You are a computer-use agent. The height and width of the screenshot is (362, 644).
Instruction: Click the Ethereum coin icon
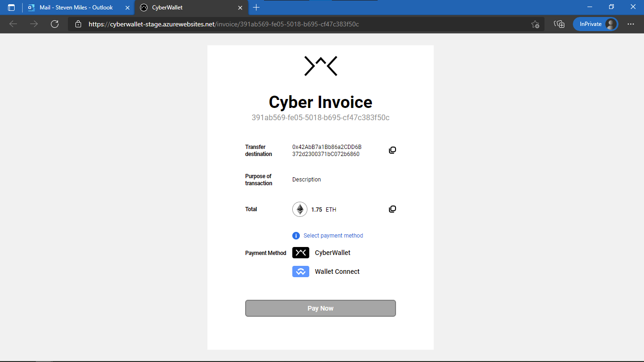click(x=300, y=209)
